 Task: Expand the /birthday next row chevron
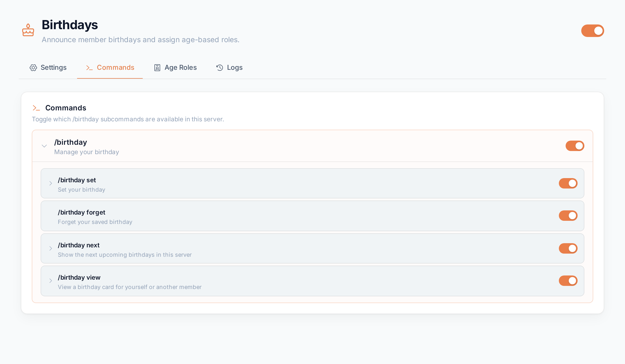coord(51,248)
